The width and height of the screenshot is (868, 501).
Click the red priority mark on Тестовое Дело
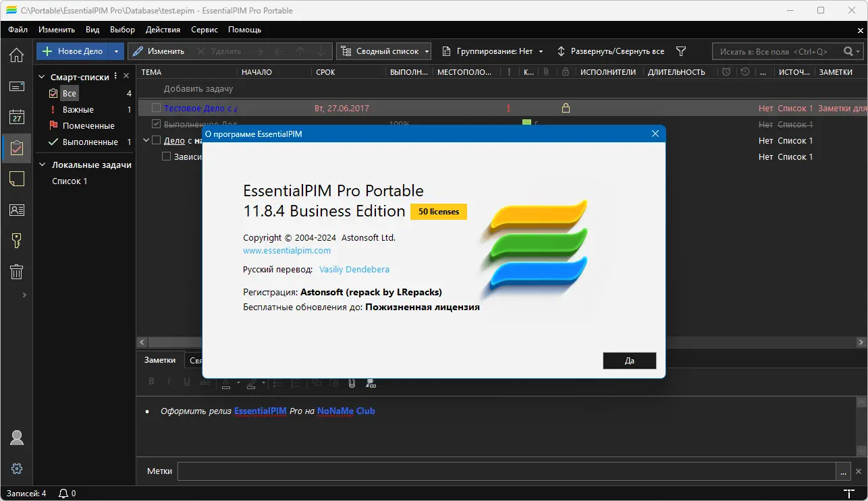pyautogui.click(x=508, y=108)
